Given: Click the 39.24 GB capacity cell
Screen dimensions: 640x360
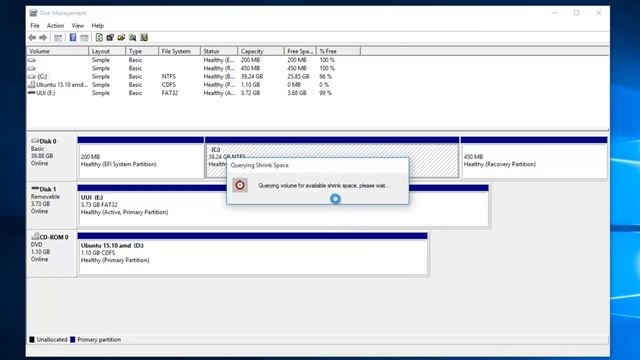Looking at the screenshot, I should tap(252, 76).
